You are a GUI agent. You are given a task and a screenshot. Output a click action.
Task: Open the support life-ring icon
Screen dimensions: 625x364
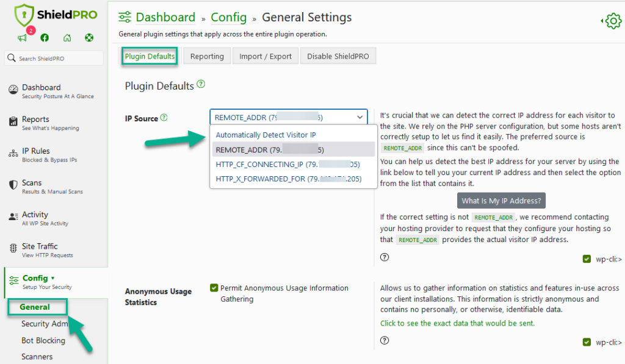(88, 37)
